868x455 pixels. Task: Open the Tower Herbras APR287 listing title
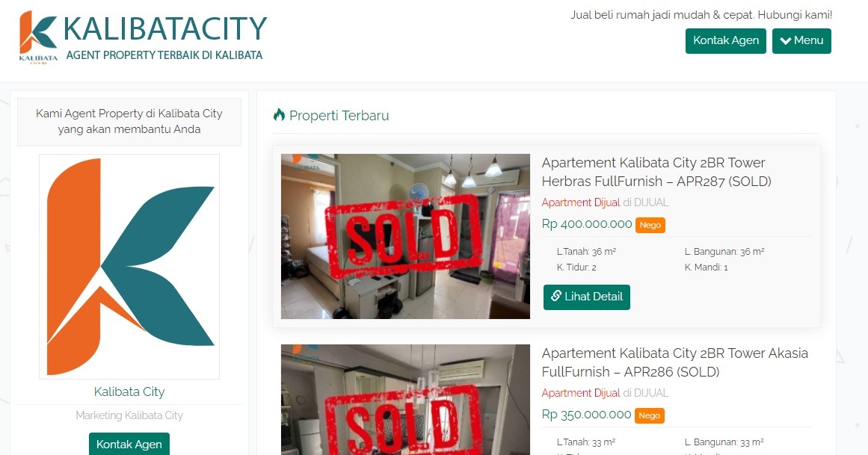pyautogui.click(x=656, y=172)
